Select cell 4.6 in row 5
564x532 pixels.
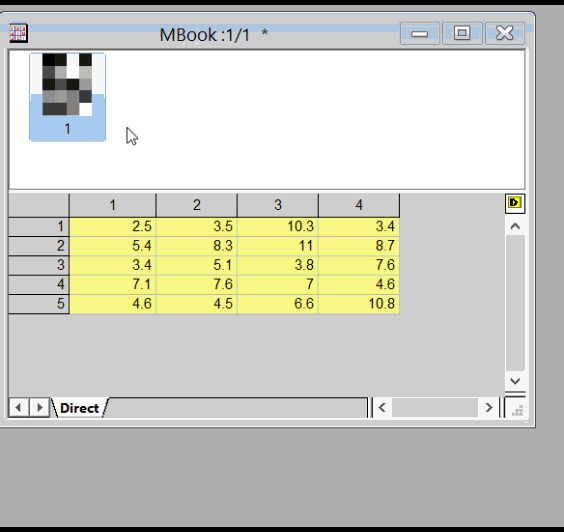pyautogui.click(x=113, y=304)
